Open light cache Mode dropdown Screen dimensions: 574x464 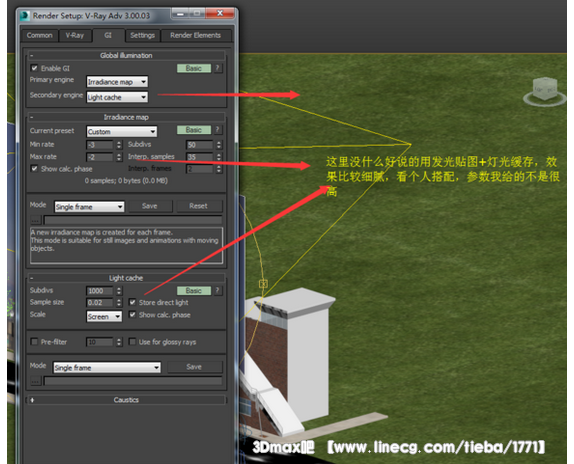(x=107, y=367)
